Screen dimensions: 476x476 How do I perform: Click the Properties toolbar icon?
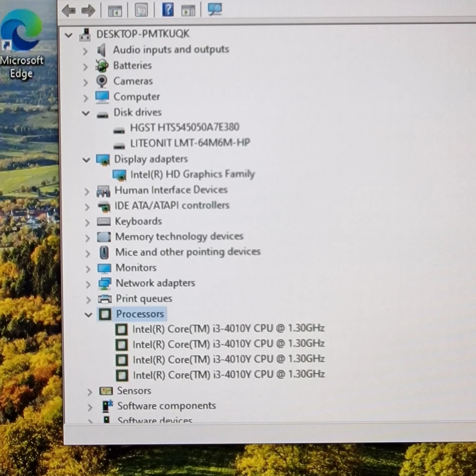tap(141, 10)
